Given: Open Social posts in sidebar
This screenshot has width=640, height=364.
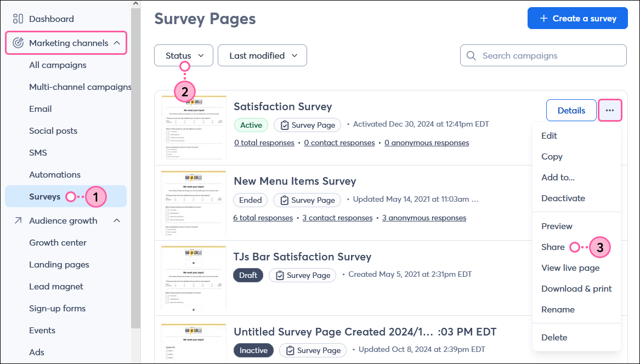Looking at the screenshot, I should (x=53, y=131).
